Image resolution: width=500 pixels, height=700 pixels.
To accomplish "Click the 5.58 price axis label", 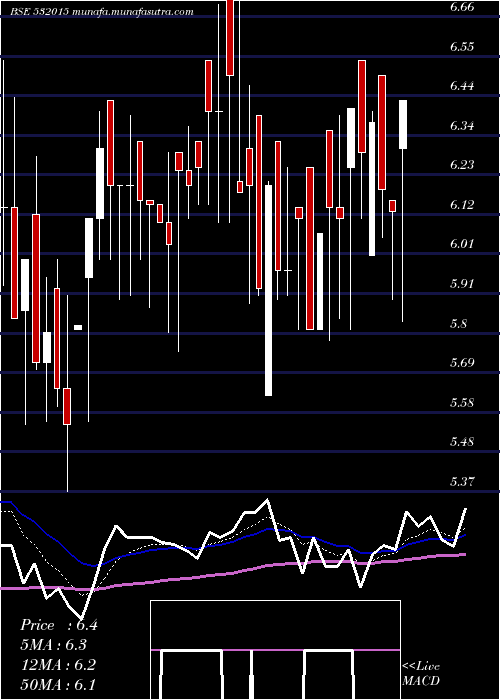I will pos(462,402).
